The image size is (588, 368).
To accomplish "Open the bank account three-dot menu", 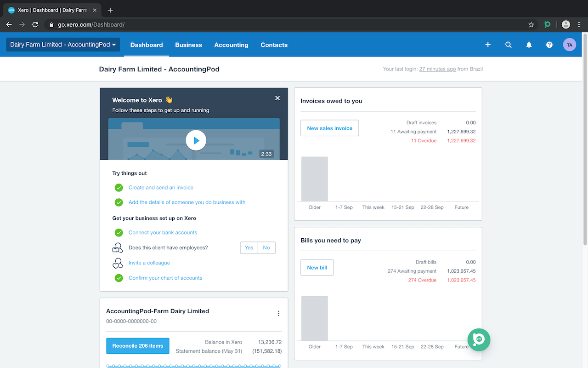I will click(278, 313).
